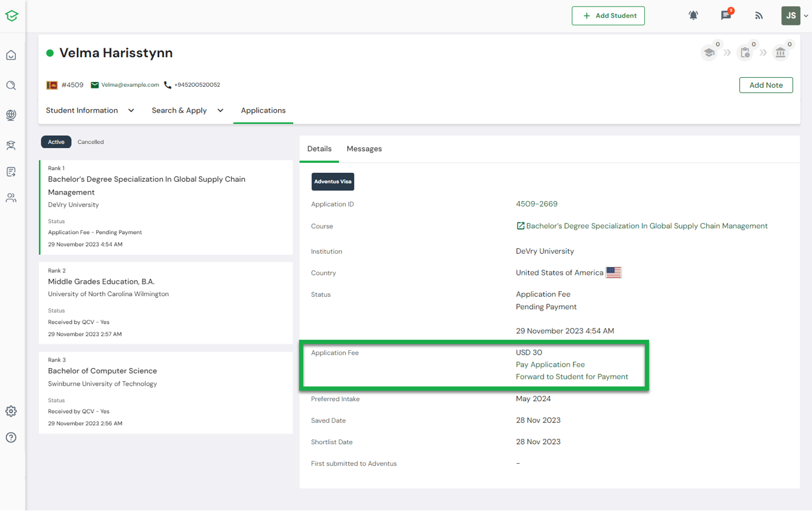The height and width of the screenshot is (512, 812).
Task: Select the graduation cap sidebar icon
Action: 11,145
